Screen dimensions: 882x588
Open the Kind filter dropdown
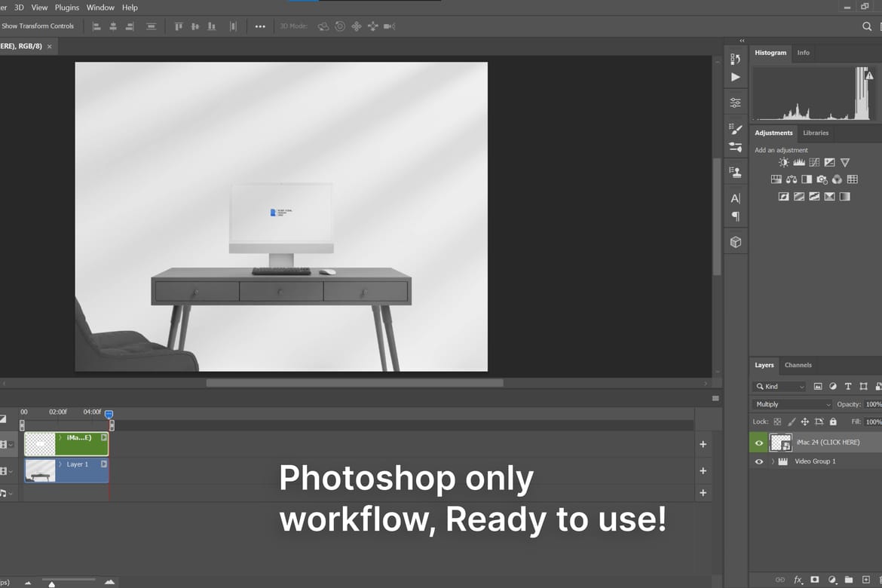(779, 387)
